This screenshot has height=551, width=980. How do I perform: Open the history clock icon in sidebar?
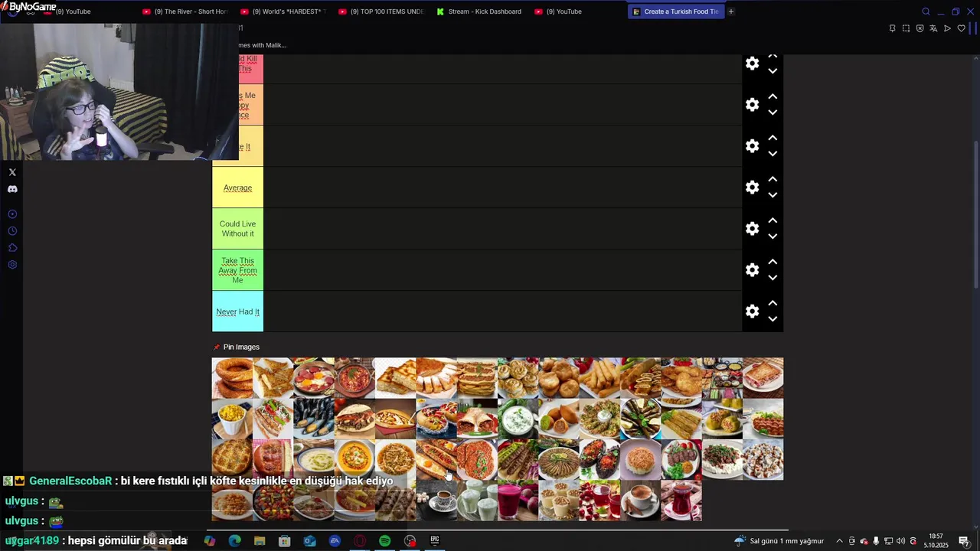(x=12, y=231)
